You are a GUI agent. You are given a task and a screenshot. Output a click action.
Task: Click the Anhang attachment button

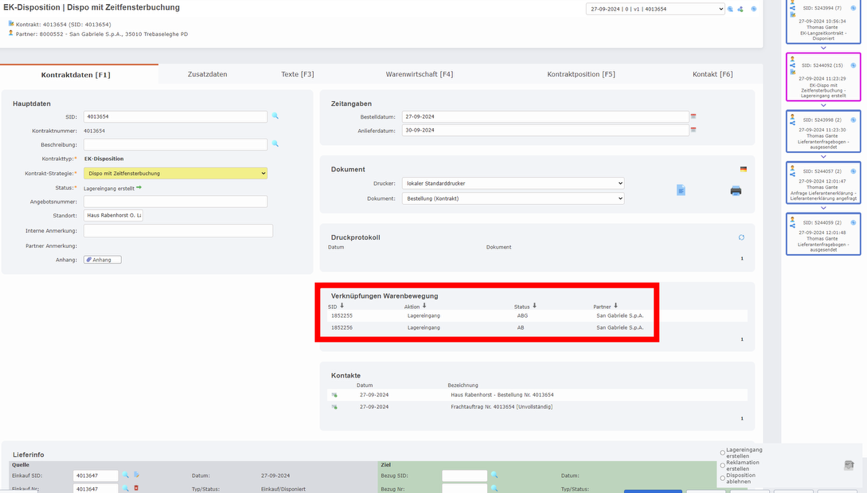pos(102,260)
